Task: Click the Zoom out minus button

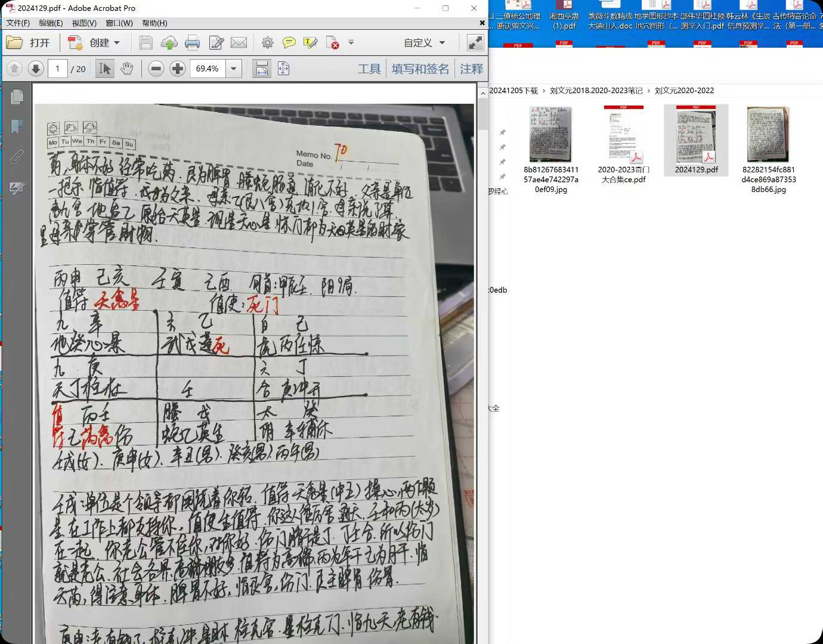Action: [156, 69]
